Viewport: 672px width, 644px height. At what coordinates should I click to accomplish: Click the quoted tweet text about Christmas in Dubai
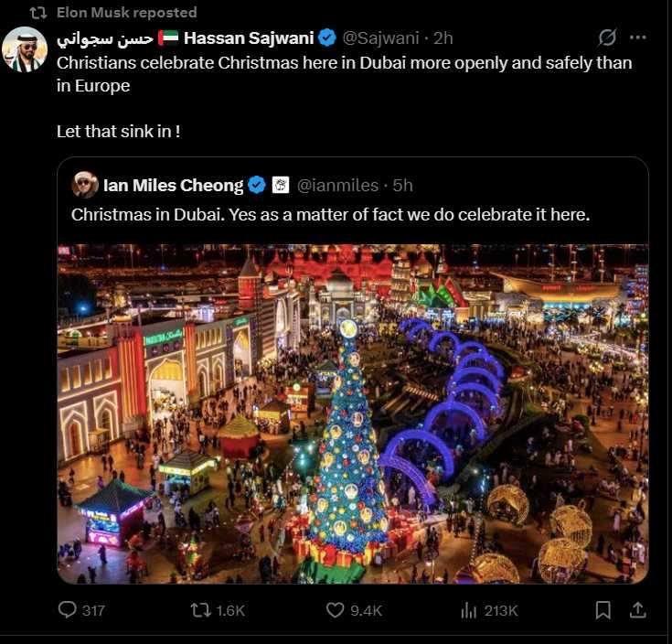[330, 215]
